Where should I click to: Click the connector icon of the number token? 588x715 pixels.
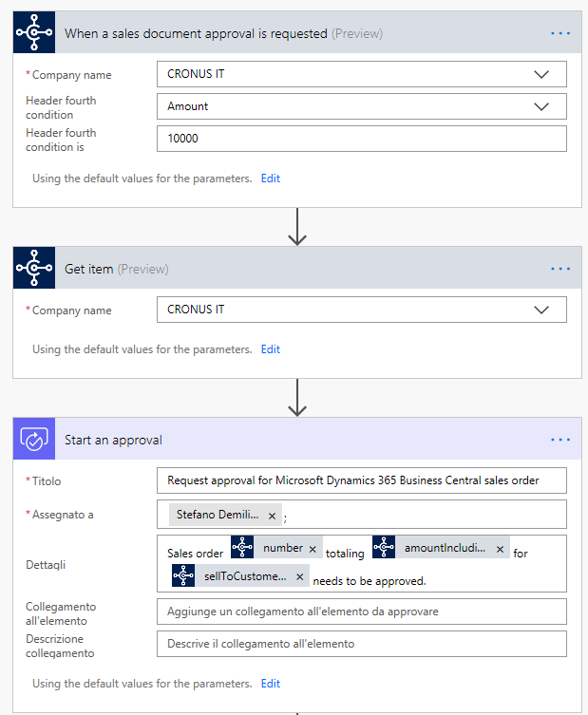pyautogui.click(x=242, y=547)
